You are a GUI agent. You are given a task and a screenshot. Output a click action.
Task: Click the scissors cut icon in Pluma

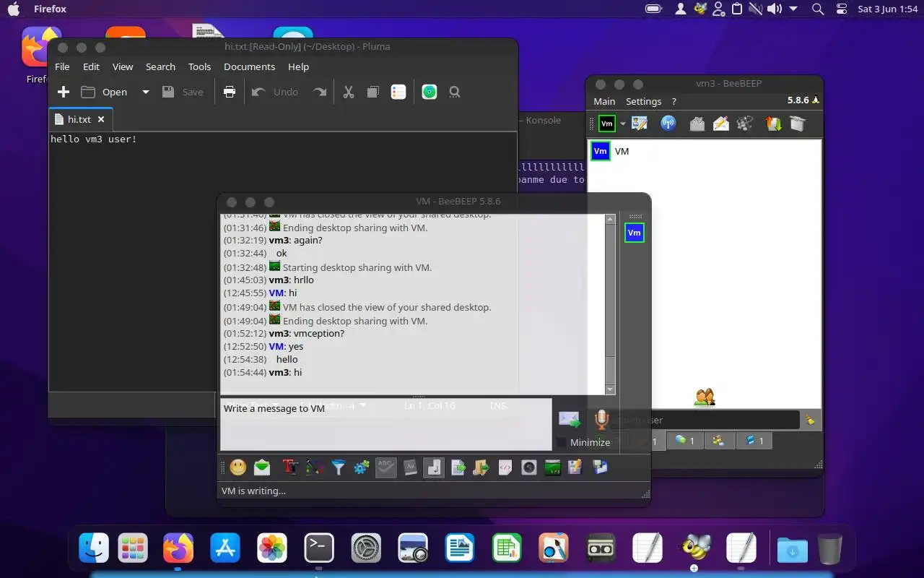[349, 92]
